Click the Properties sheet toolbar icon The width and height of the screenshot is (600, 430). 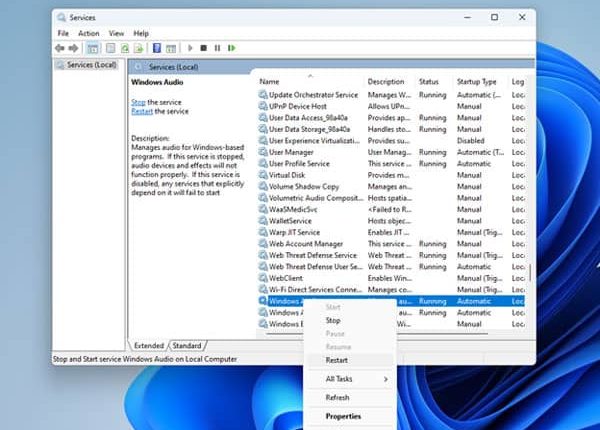110,48
